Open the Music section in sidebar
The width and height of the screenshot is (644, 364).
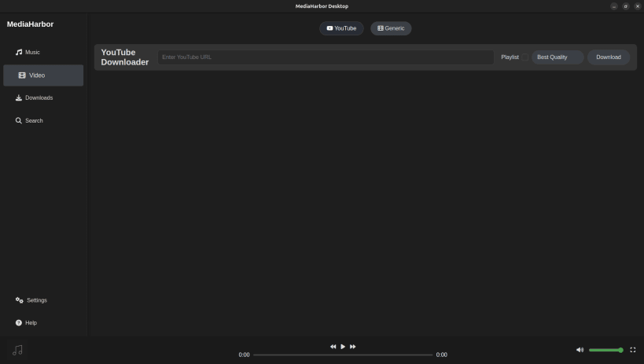click(x=43, y=52)
